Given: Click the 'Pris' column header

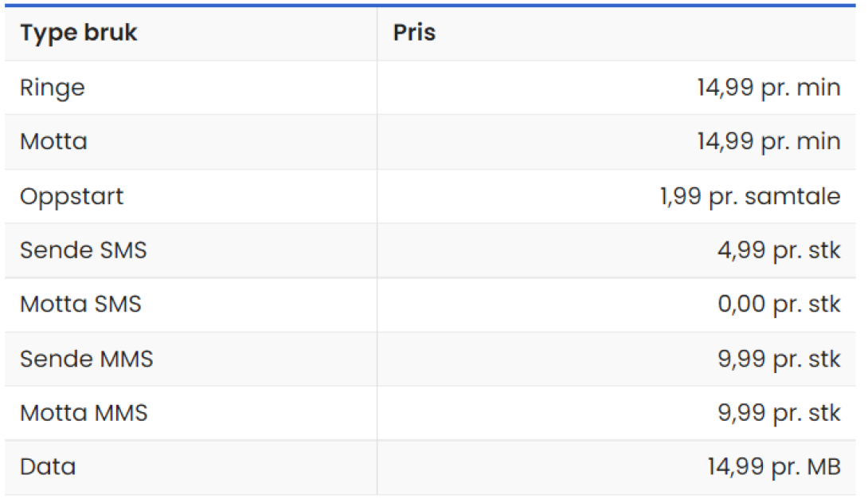Looking at the screenshot, I should click(414, 33).
